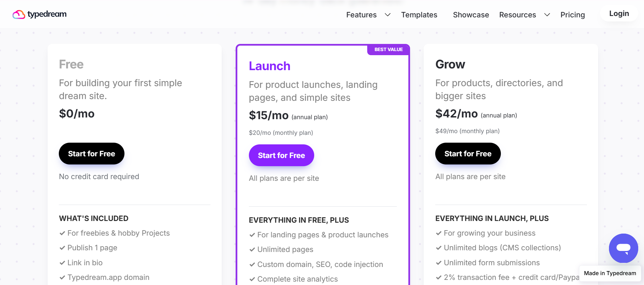
Task: Open the Features chevron arrow
Action: [387, 15]
